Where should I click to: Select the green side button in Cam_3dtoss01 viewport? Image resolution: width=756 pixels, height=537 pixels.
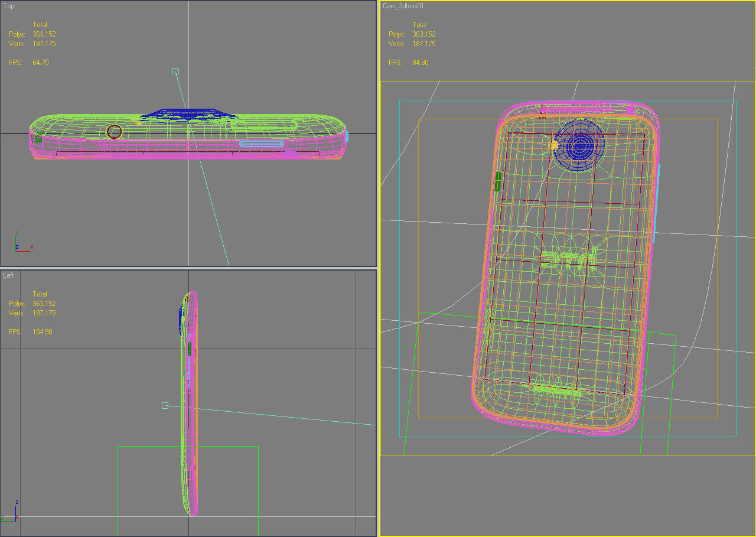[498, 181]
